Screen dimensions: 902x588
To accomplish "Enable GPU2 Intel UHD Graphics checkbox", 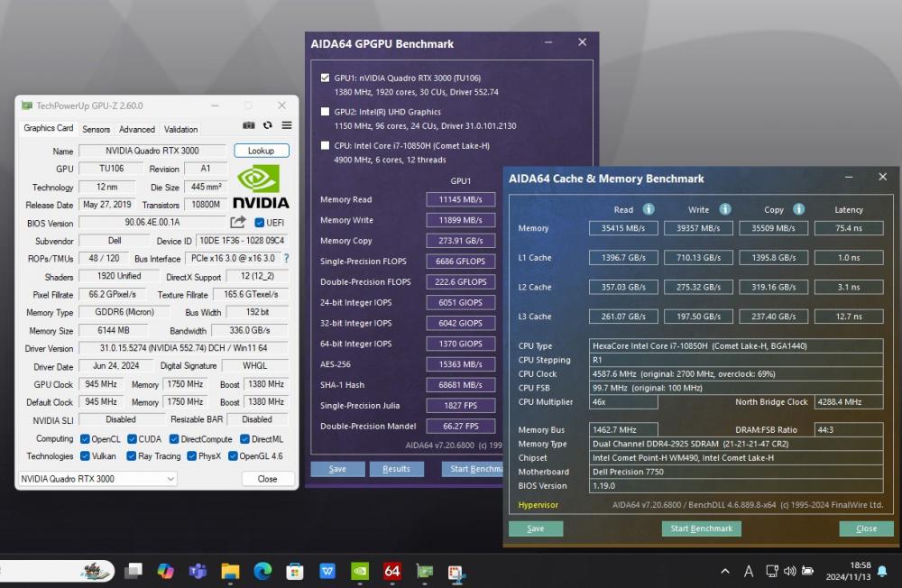I will click(x=325, y=112).
